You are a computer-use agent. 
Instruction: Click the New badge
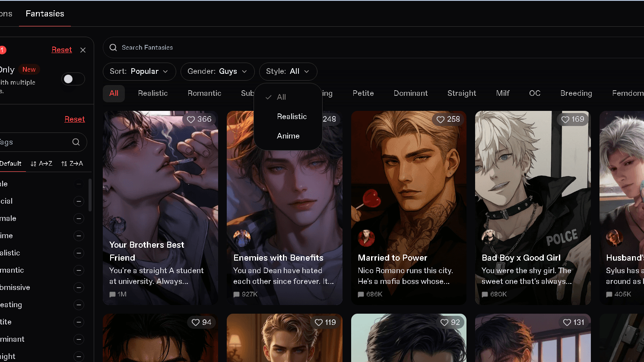29,69
